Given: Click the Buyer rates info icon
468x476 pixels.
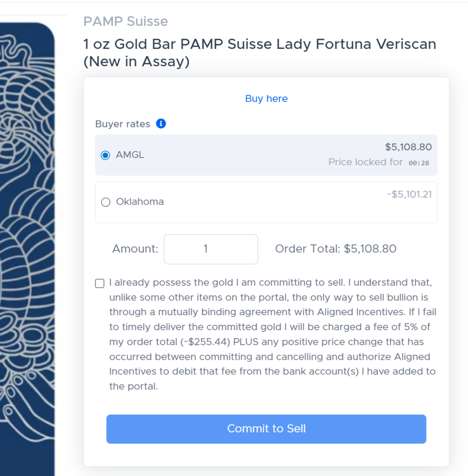Looking at the screenshot, I should pos(161,124).
